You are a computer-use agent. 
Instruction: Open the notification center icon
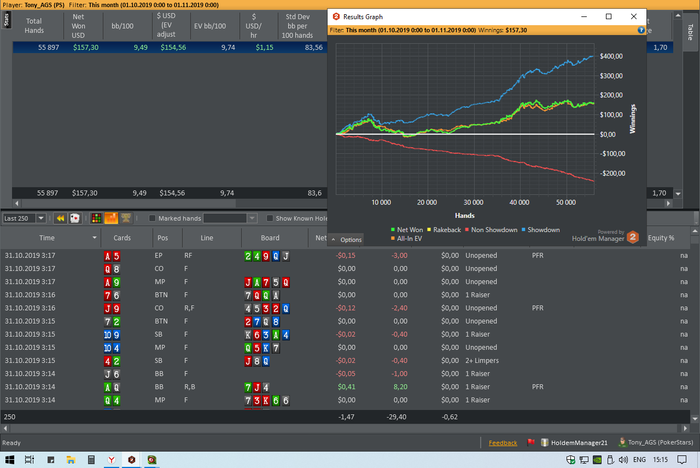pos(682,460)
